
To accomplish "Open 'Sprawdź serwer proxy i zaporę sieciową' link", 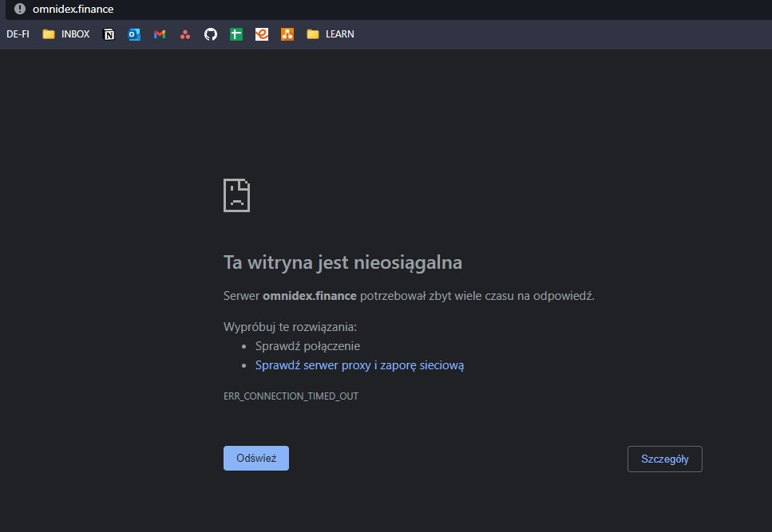I will (359, 365).
